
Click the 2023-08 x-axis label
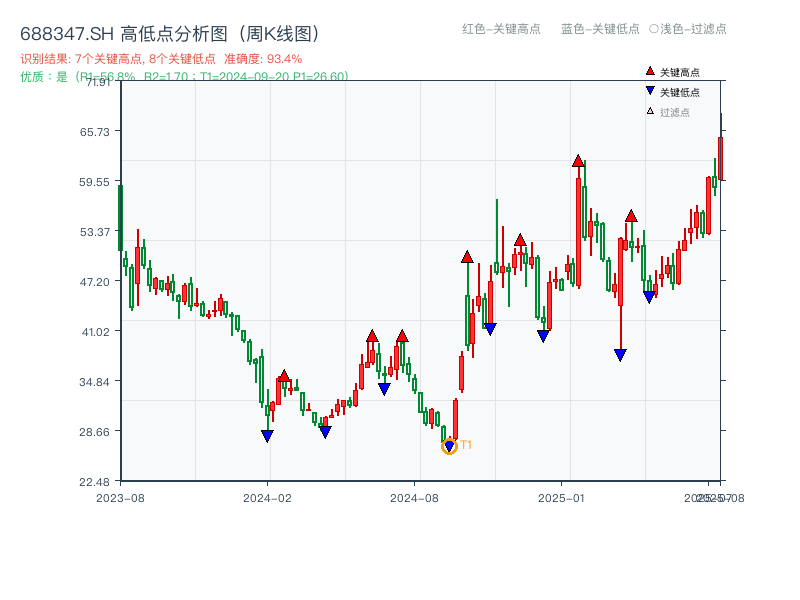click(120, 498)
